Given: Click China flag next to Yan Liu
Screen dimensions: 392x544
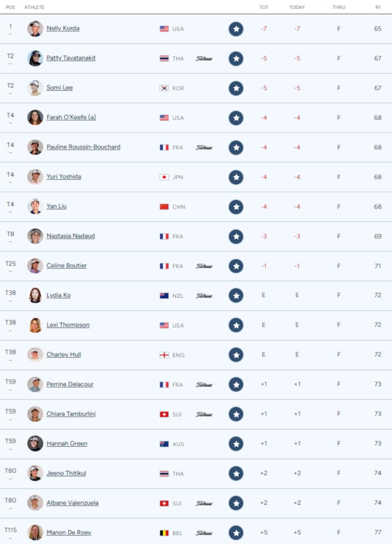Looking at the screenshot, I should (164, 207).
